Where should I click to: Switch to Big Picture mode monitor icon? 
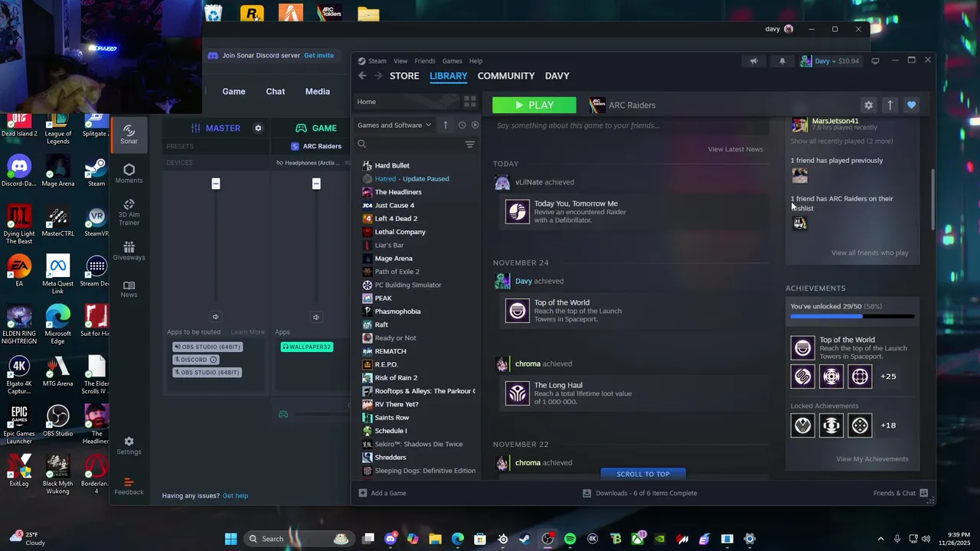coord(875,61)
